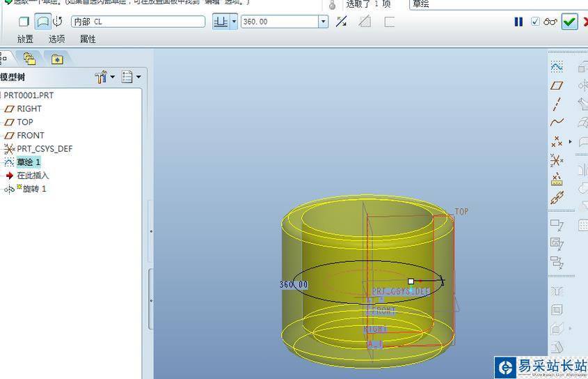588x379 pixels.
Task: Click the 360.00 dimension in viewport
Action: coord(294,285)
